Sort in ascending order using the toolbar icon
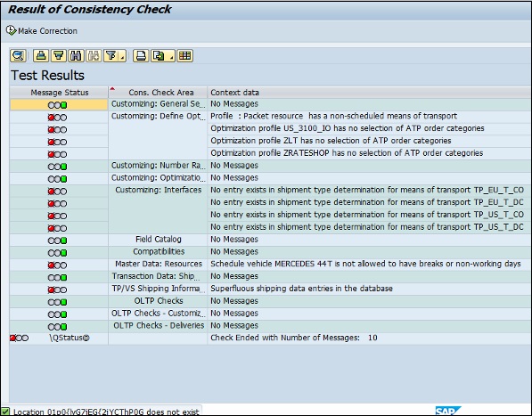Viewport: 532px width, 416px height. 41,55
